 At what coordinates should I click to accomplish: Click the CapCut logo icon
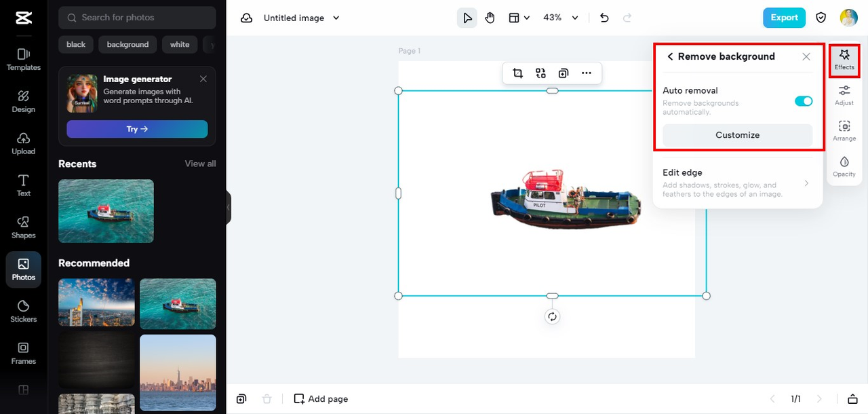(24, 18)
